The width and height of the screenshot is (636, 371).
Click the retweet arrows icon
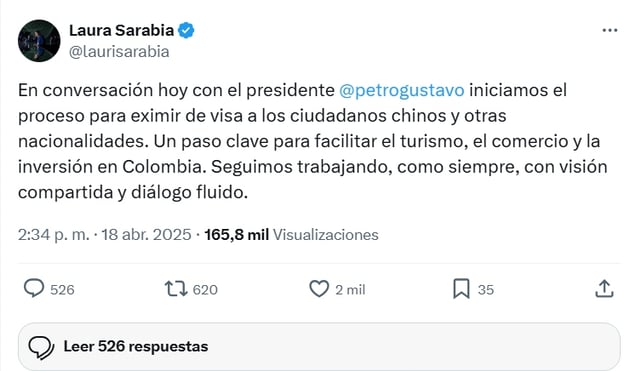[x=176, y=289]
